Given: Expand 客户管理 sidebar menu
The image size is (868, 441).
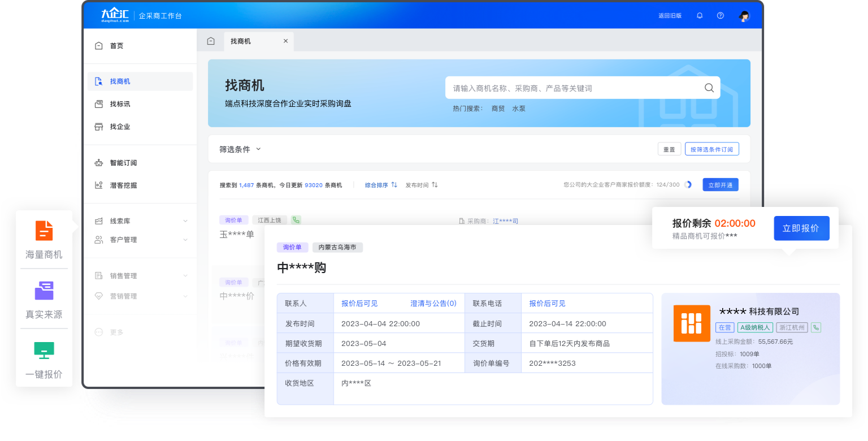Looking at the screenshot, I should click(185, 240).
